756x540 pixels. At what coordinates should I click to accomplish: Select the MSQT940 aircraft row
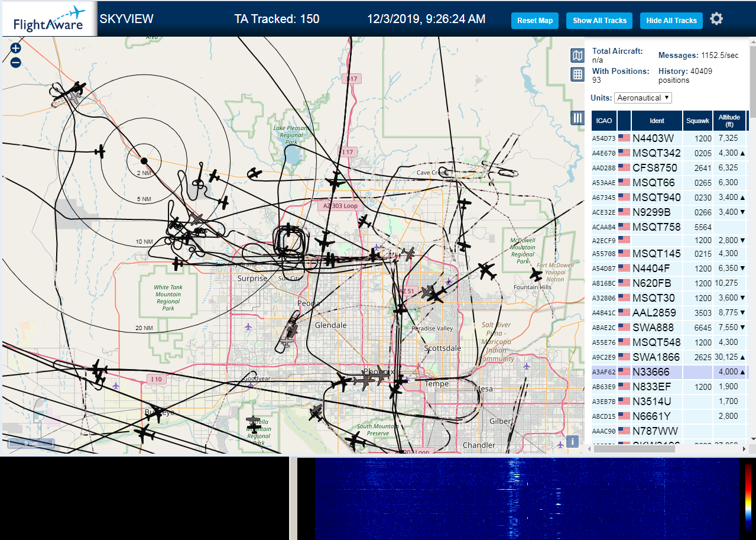670,198
